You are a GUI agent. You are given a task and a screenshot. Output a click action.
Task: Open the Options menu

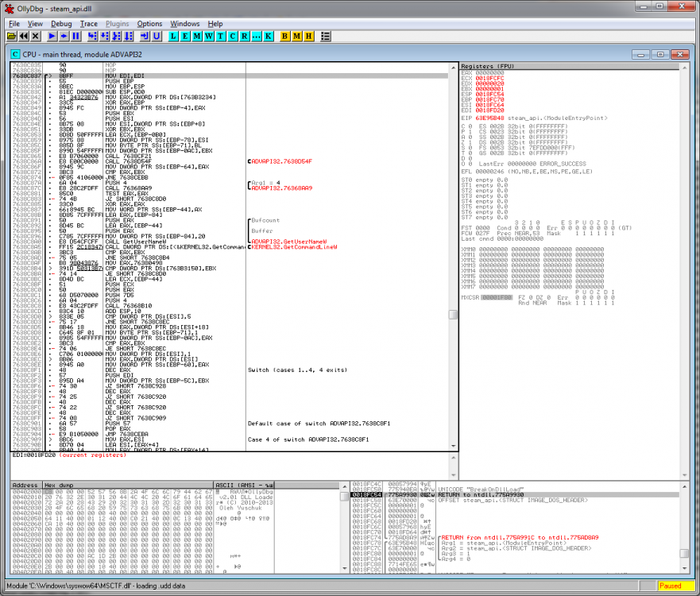(x=149, y=24)
